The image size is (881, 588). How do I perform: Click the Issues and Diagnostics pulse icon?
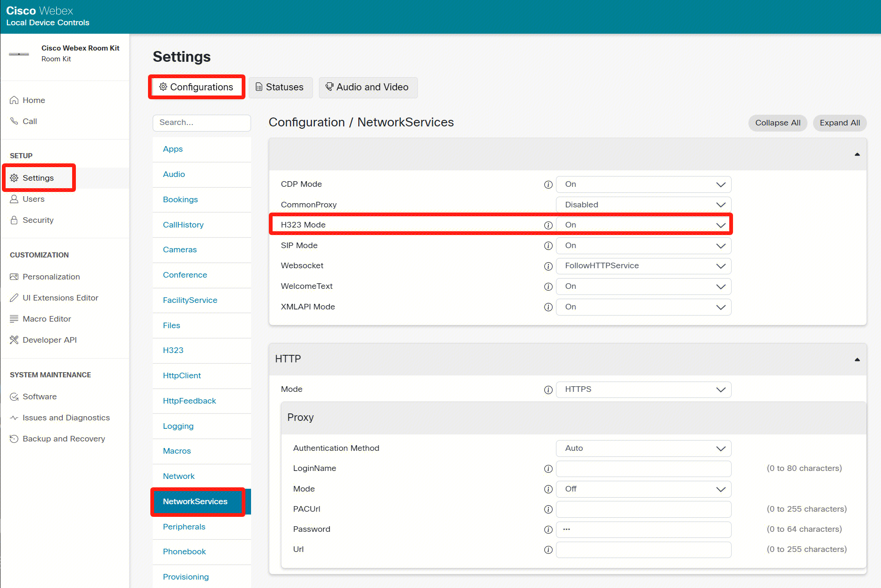pyautogui.click(x=14, y=418)
